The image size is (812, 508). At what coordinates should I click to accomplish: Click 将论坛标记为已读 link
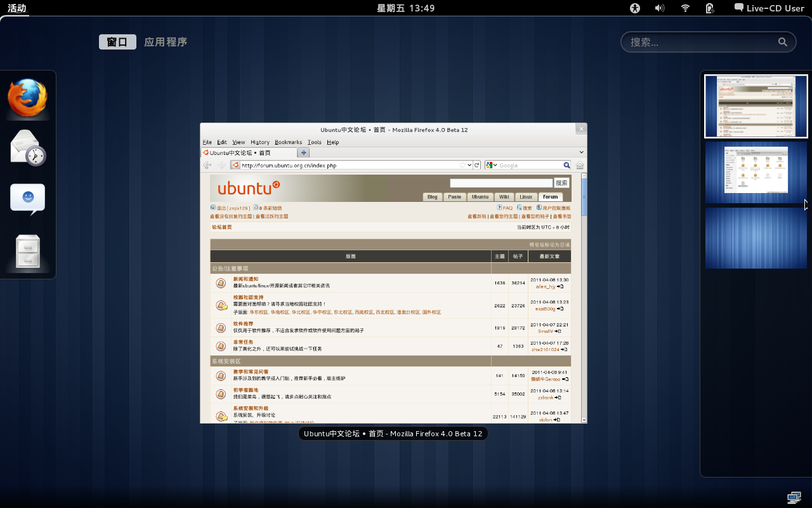(x=550, y=244)
